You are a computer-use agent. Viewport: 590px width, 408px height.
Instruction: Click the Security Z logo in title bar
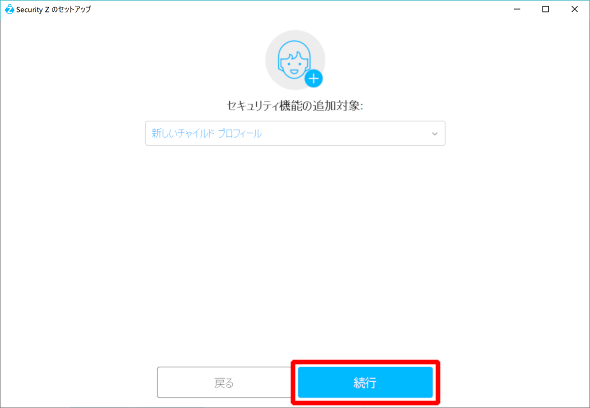(x=9, y=9)
